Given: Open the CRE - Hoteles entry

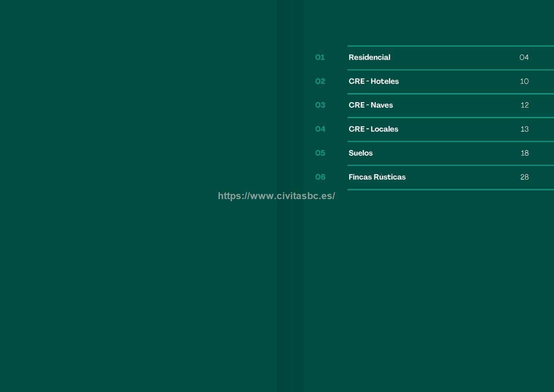Looking at the screenshot, I should 374,81.
